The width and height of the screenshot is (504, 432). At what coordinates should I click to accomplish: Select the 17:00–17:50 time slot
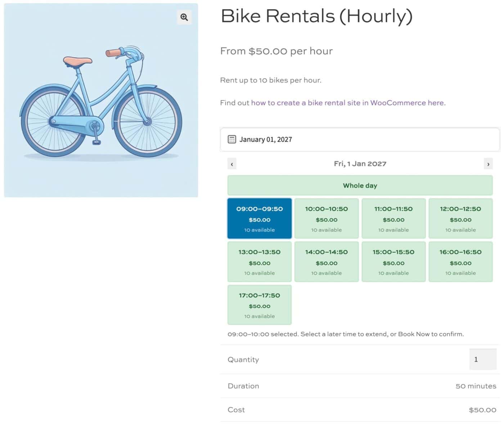click(260, 305)
